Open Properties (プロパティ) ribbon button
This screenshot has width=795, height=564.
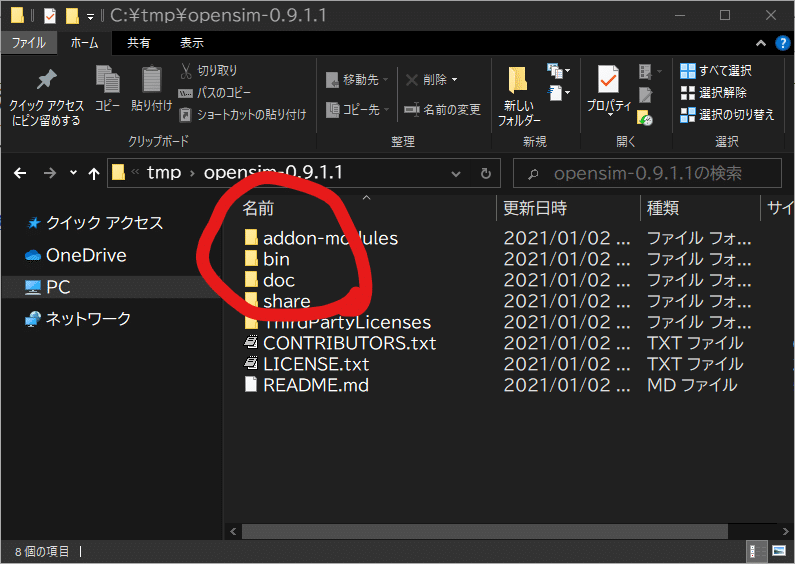[609, 90]
